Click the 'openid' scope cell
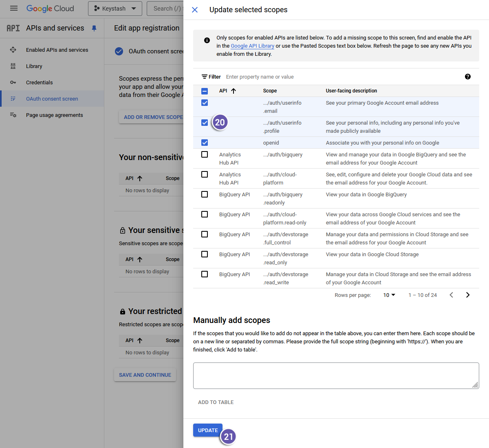Screen dimensions: 489x448 [x=271, y=143]
